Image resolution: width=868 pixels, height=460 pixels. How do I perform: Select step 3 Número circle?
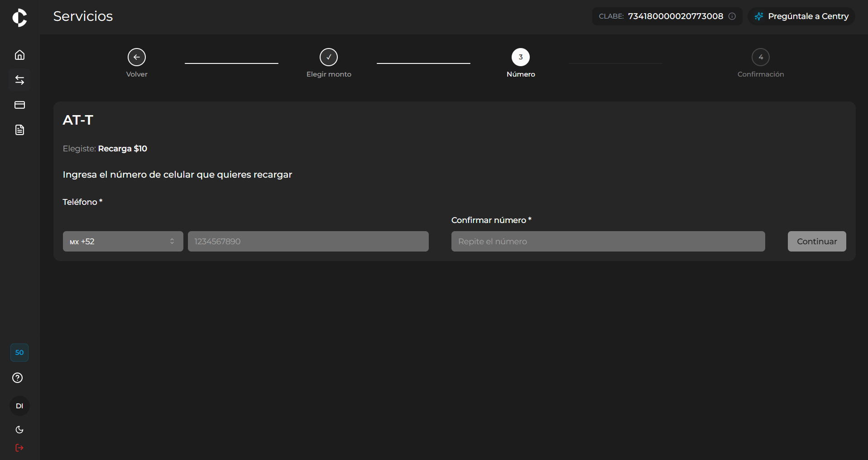click(x=521, y=57)
